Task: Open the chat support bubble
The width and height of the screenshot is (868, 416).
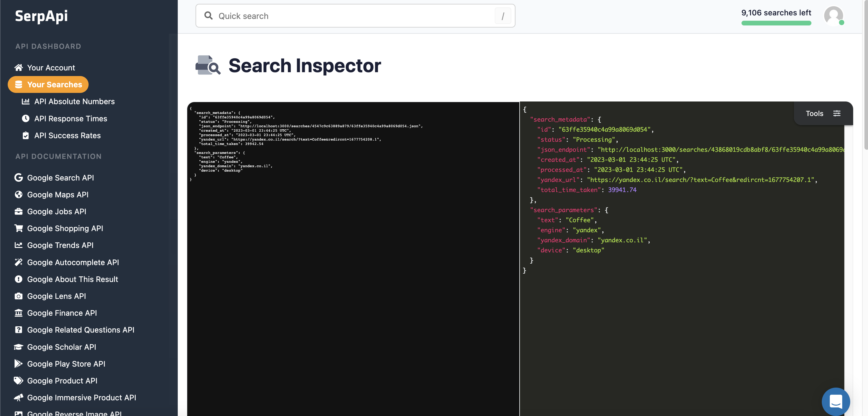Action: click(835, 402)
